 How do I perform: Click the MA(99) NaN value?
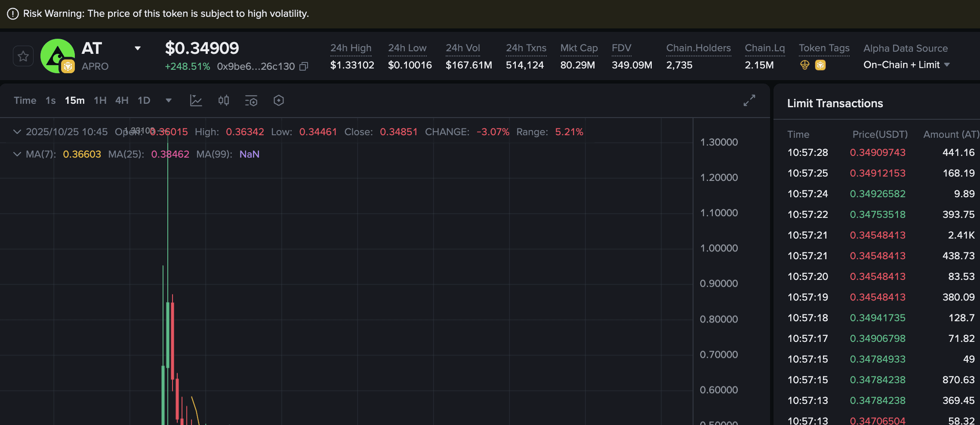[250, 154]
